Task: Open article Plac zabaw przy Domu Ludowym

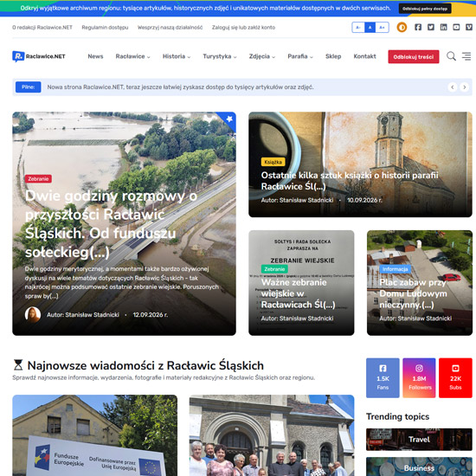Action: coord(413,293)
